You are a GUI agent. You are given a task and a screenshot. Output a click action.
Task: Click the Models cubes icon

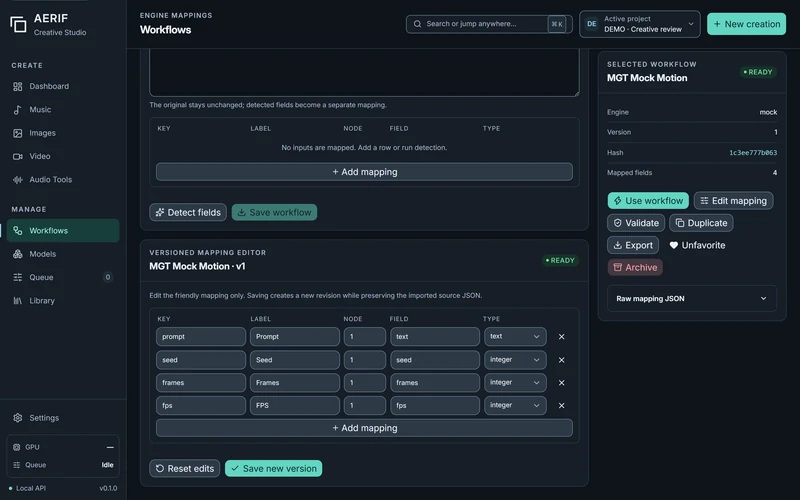(18, 254)
